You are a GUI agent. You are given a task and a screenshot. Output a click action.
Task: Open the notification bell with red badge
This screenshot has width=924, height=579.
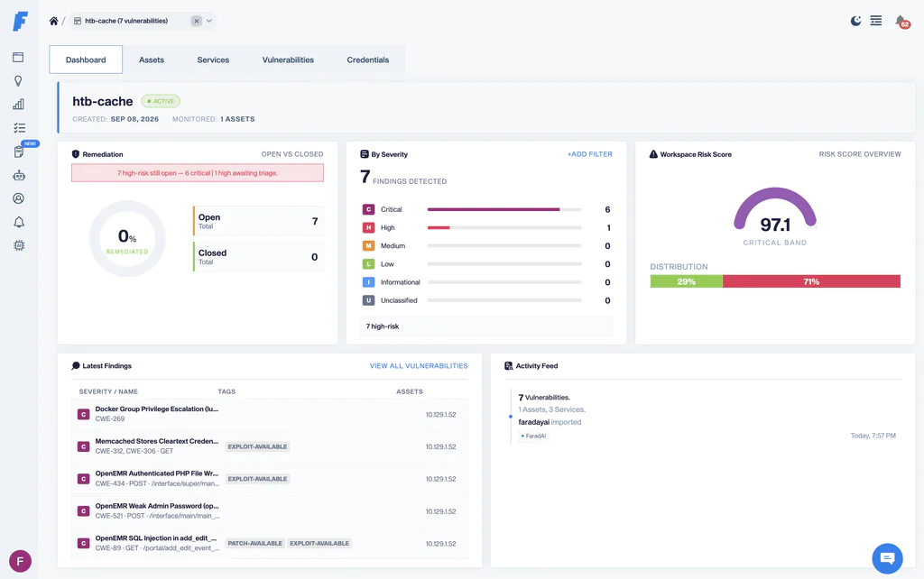pos(901,22)
